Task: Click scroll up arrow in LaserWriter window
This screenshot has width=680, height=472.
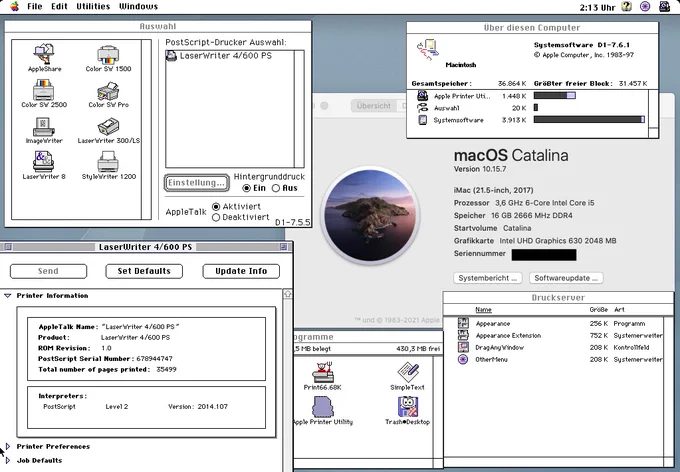Action: point(287,294)
